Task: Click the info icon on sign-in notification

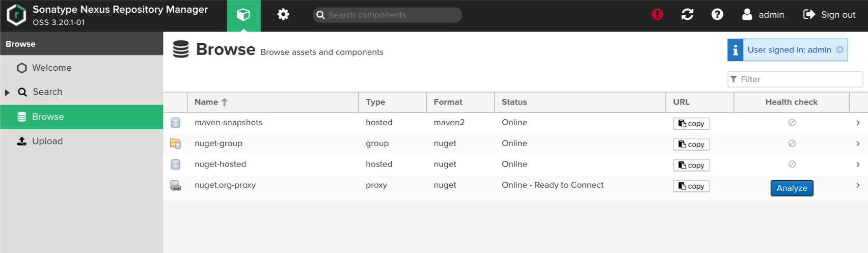Action: tap(736, 50)
